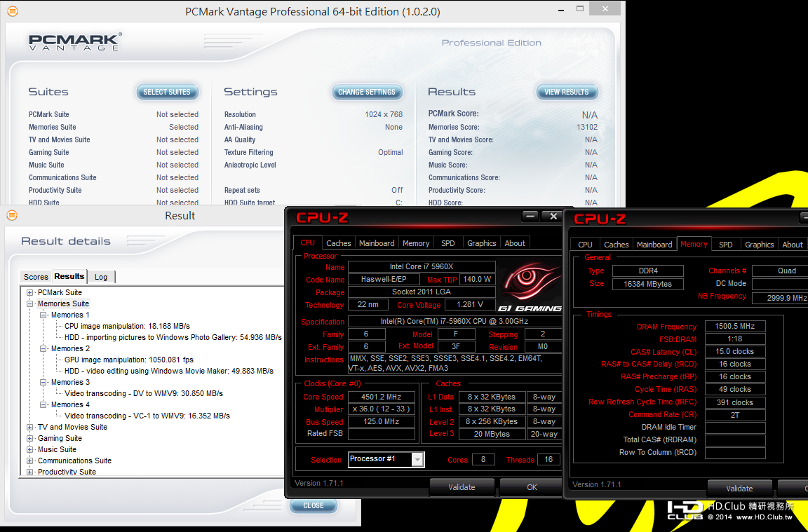Open Memory tab in CPU-Z processor window
This screenshot has width=808, height=532.
(x=416, y=243)
